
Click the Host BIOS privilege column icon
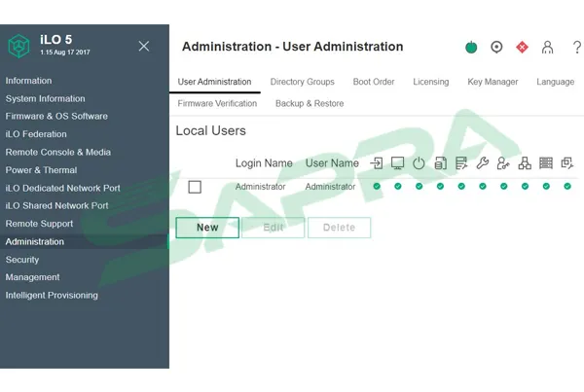pos(461,163)
